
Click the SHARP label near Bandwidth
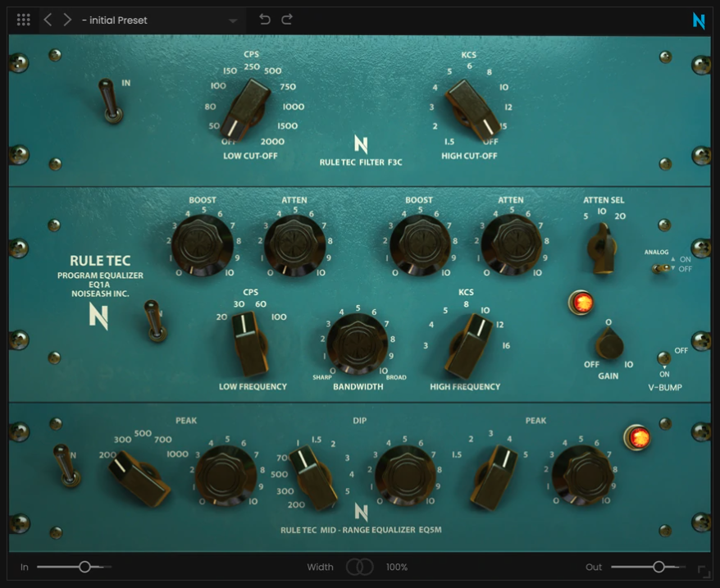pos(322,377)
